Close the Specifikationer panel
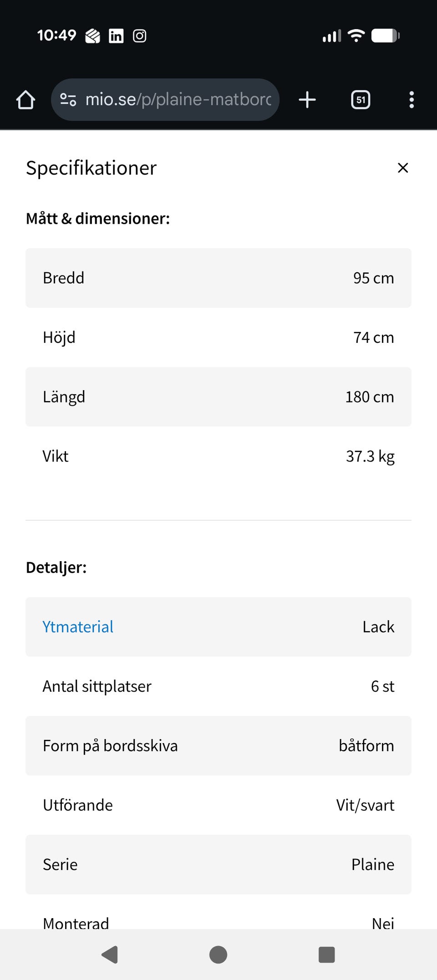The width and height of the screenshot is (437, 980). (403, 168)
